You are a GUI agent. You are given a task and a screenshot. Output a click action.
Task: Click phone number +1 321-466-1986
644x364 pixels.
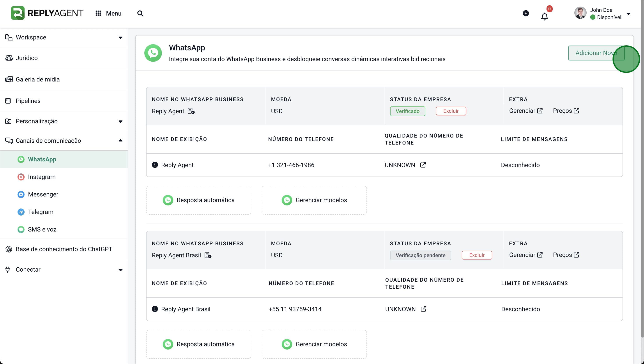291,165
